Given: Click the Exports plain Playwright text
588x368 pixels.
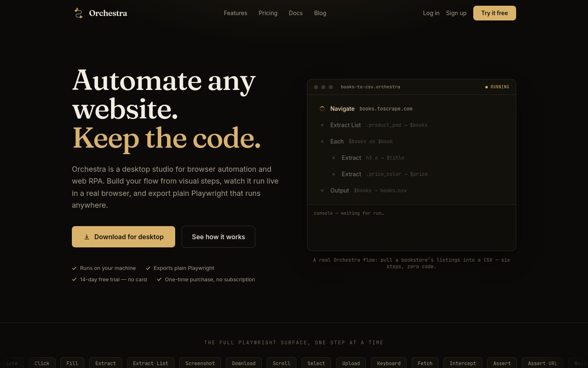Looking at the screenshot, I should coord(184,268).
